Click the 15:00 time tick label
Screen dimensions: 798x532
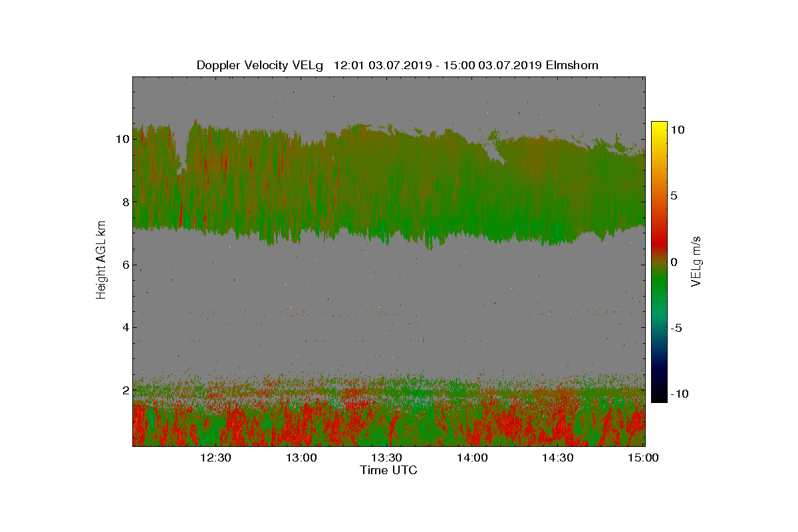pyautogui.click(x=643, y=458)
